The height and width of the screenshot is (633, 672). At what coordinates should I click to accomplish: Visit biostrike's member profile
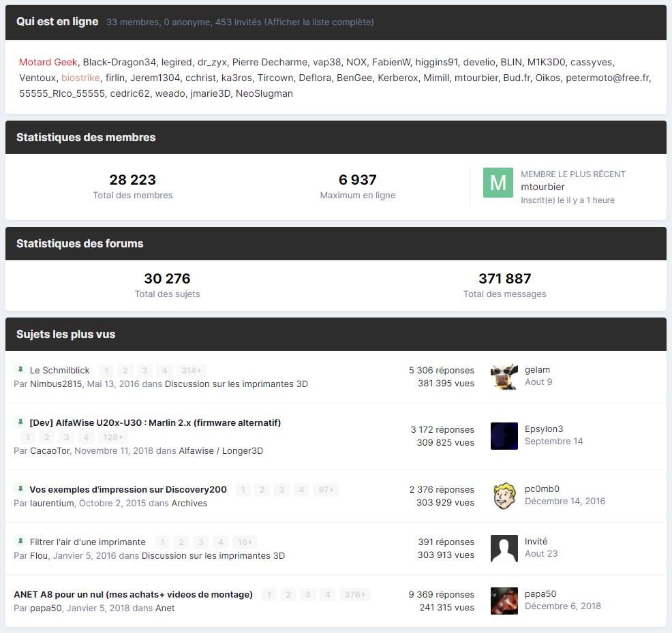pyautogui.click(x=80, y=78)
